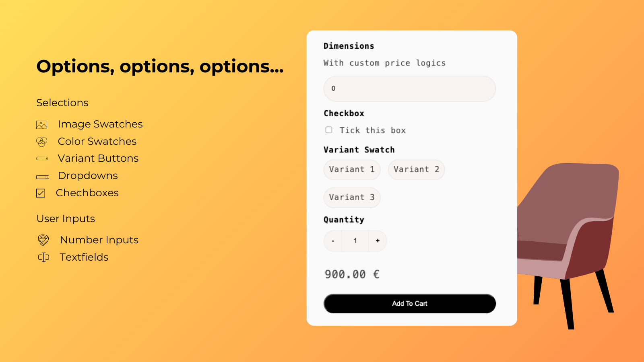Choose Variant 2

pos(416,169)
